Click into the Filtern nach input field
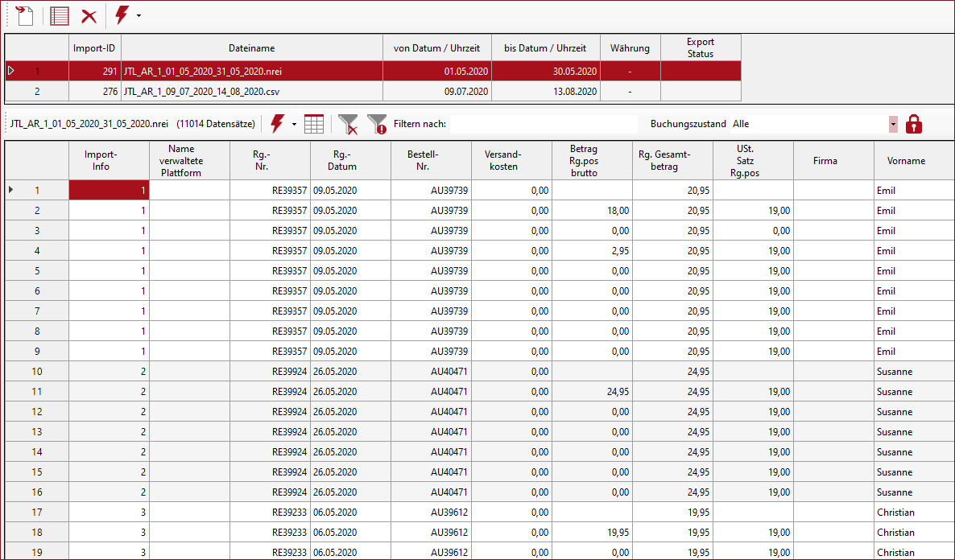Image resolution: width=955 pixels, height=560 pixels. tap(543, 124)
